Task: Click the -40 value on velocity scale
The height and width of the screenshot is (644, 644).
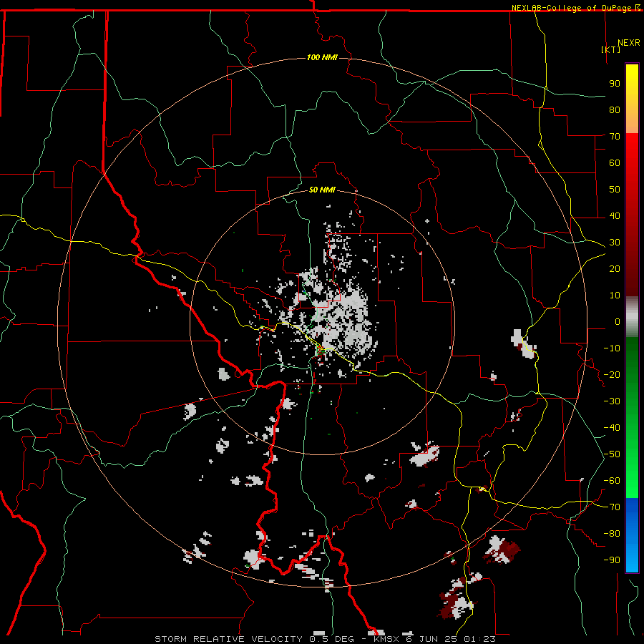Action: (x=612, y=428)
